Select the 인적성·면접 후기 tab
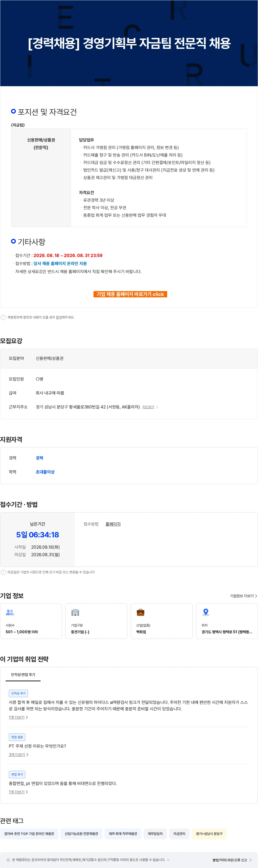This screenshot has height=868, width=258. 23,675
